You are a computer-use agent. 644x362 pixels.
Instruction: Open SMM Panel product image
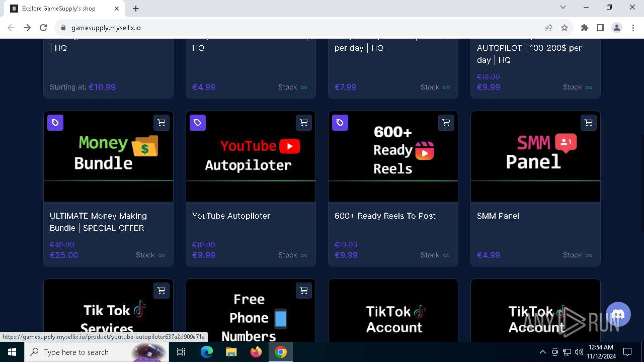coord(535,156)
